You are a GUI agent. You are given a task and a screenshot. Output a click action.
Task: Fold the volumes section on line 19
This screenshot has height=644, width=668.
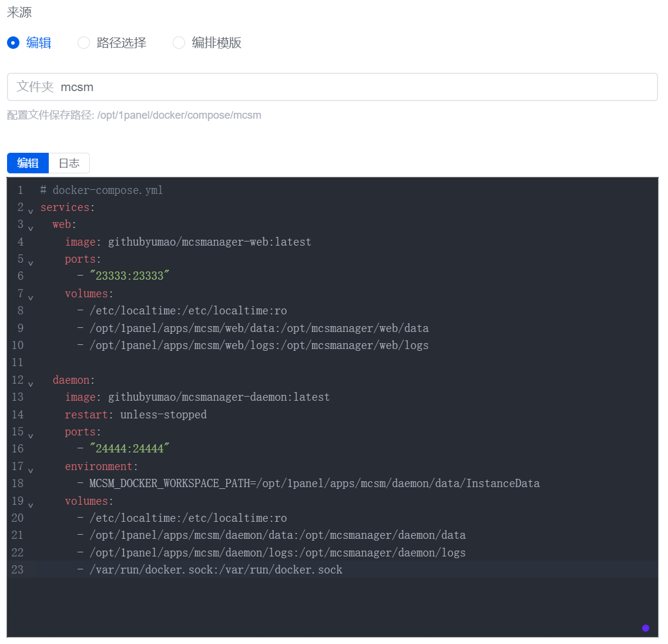pyautogui.click(x=31, y=505)
